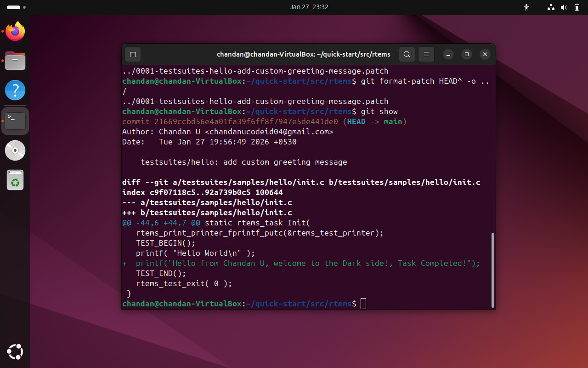Click the terminal command prompt cursor
This screenshot has width=588, height=368.
coord(363,304)
